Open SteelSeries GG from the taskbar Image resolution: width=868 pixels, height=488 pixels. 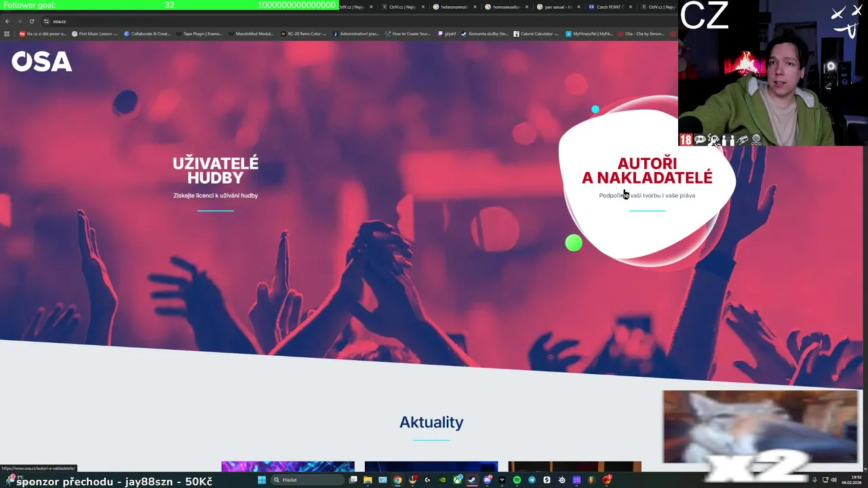[x=561, y=480]
